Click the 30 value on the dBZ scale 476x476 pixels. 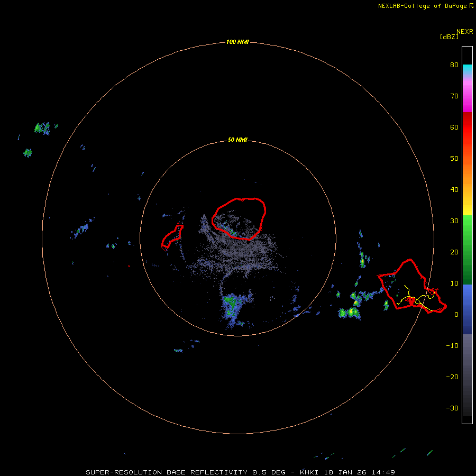(454, 221)
